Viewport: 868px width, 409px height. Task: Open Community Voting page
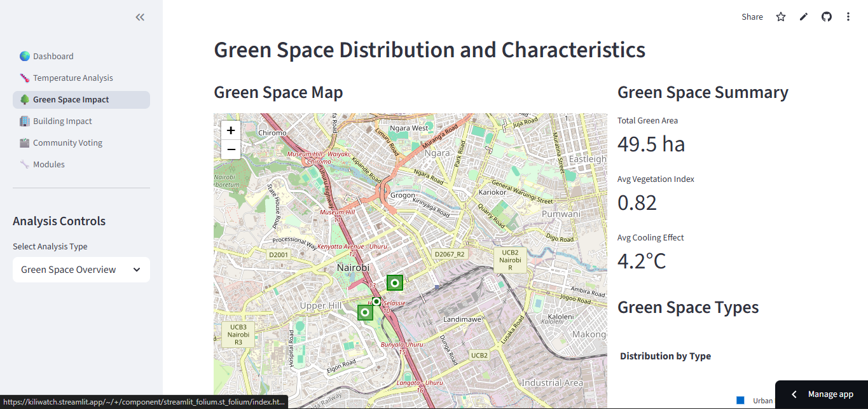(81, 142)
